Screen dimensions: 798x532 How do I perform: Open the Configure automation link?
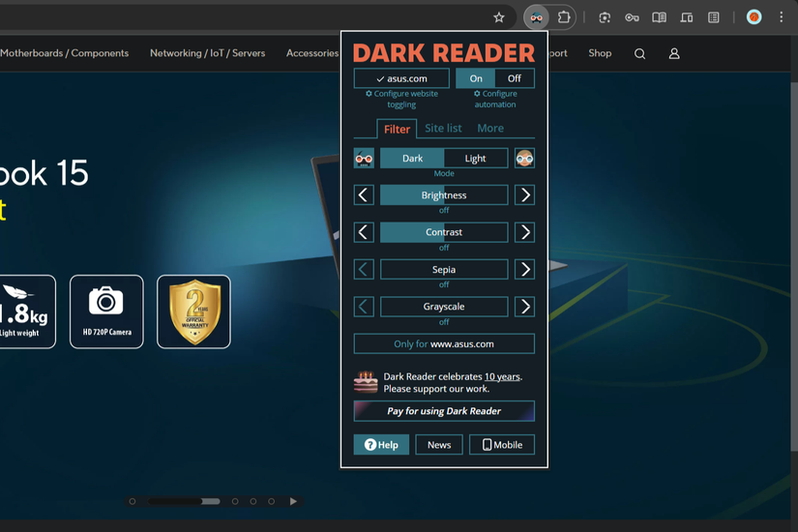[x=495, y=99]
